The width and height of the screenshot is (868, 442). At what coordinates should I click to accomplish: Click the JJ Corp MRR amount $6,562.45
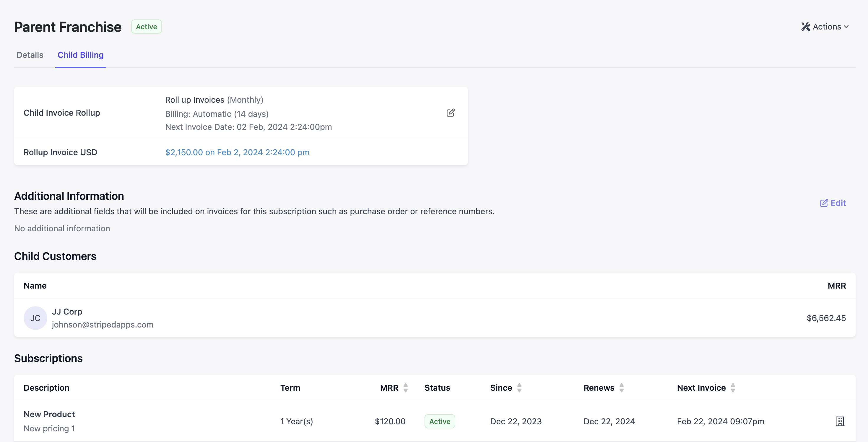(x=826, y=318)
